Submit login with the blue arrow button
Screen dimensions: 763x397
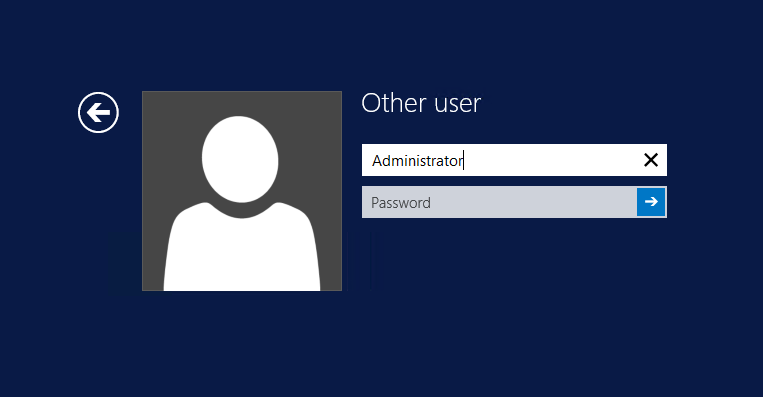651,202
